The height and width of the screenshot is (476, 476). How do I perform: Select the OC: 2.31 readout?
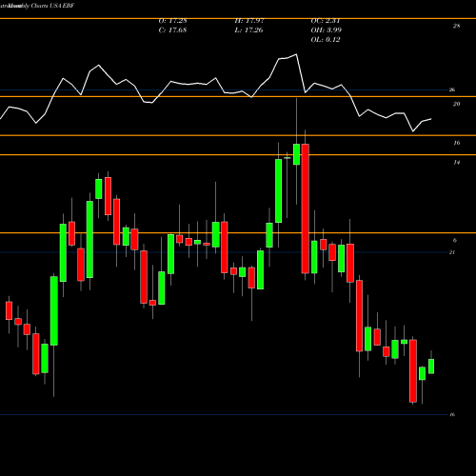[x=326, y=21]
